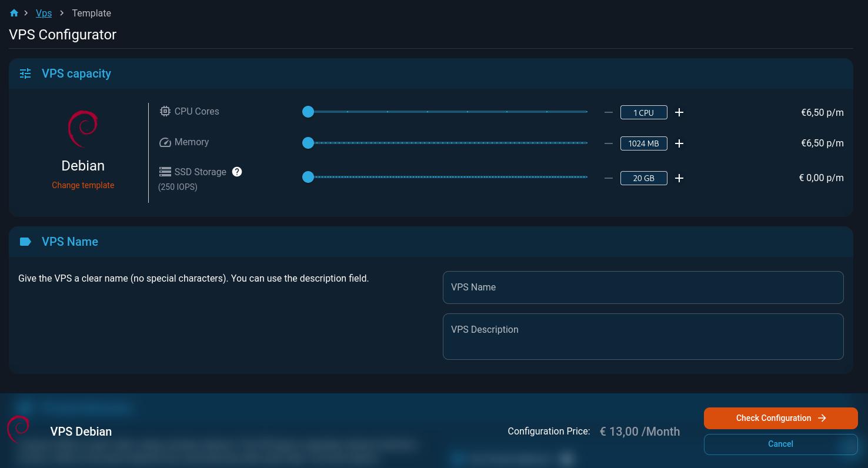868x468 pixels.
Task: Click the Memory slider handle
Action: (308, 143)
